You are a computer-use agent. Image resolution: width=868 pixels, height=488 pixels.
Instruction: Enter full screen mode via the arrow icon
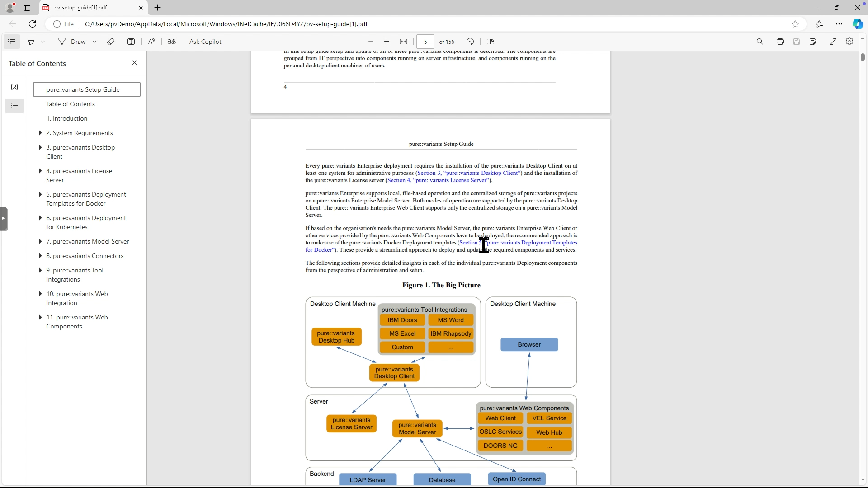[833, 42]
